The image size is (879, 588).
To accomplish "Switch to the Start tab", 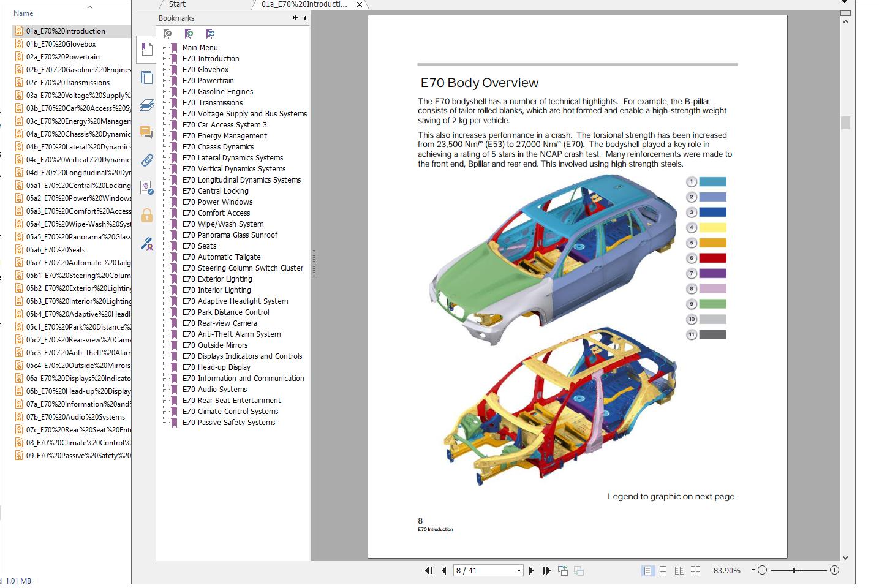I will [177, 4].
